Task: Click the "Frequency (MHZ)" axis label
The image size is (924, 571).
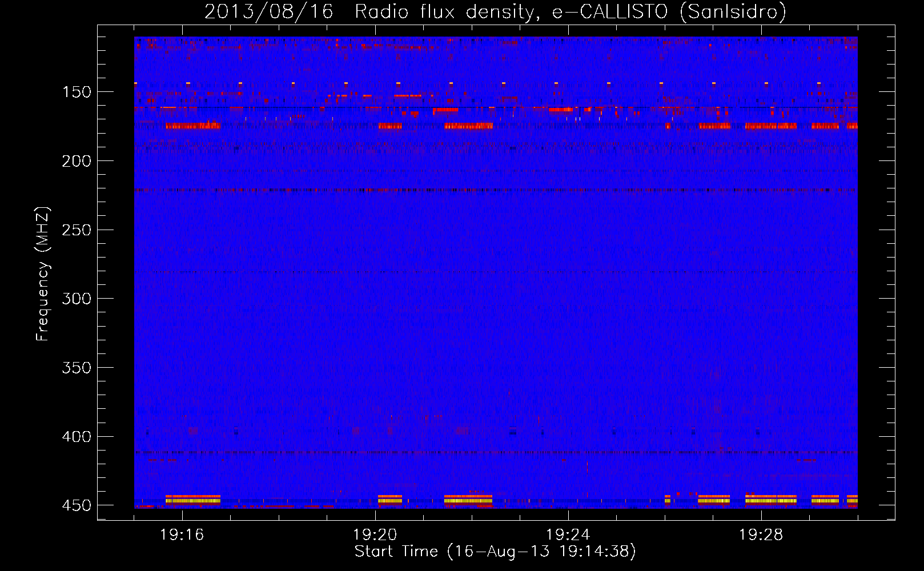Action: click(43, 274)
